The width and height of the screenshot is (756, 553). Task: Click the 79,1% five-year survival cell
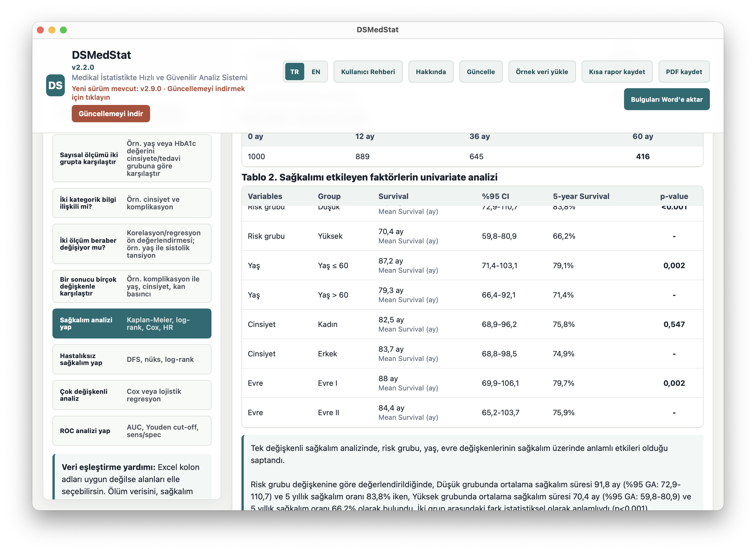coord(563,266)
